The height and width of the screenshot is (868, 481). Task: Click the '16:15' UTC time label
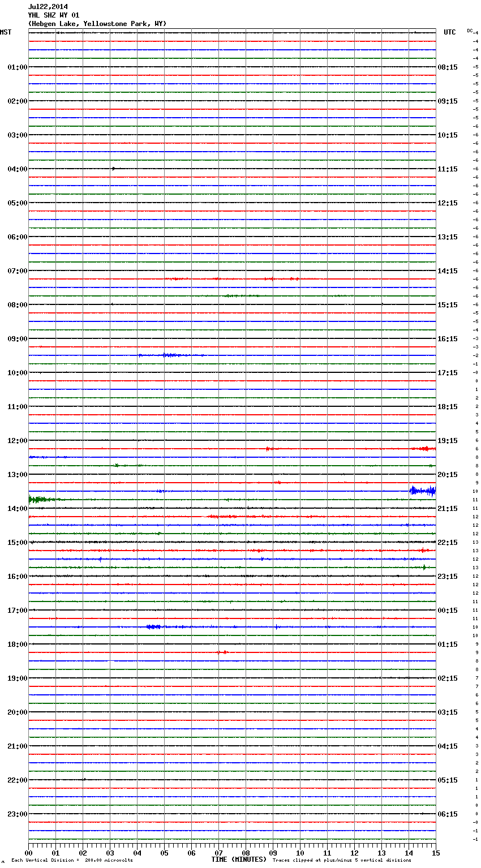pos(448,339)
